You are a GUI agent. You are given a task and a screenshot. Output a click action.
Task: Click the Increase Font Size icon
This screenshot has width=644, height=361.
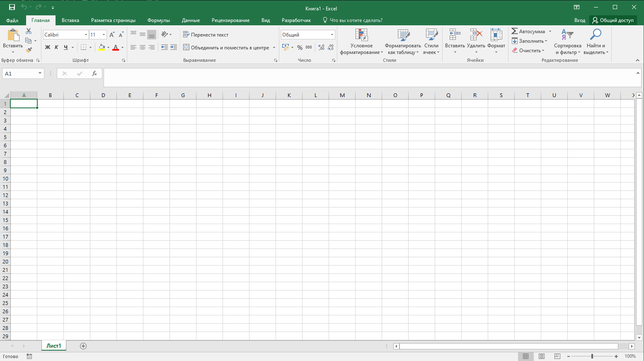pyautogui.click(x=112, y=35)
